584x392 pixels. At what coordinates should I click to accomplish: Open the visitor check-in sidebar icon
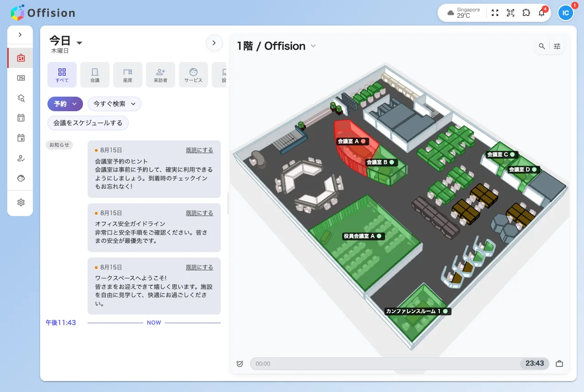point(21,158)
